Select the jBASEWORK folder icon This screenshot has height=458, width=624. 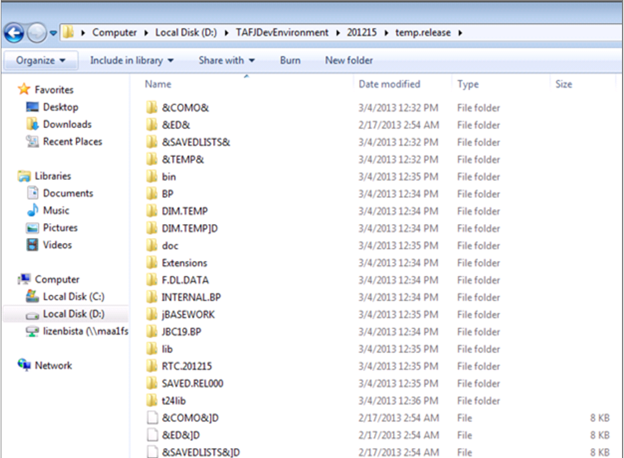(x=151, y=313)
